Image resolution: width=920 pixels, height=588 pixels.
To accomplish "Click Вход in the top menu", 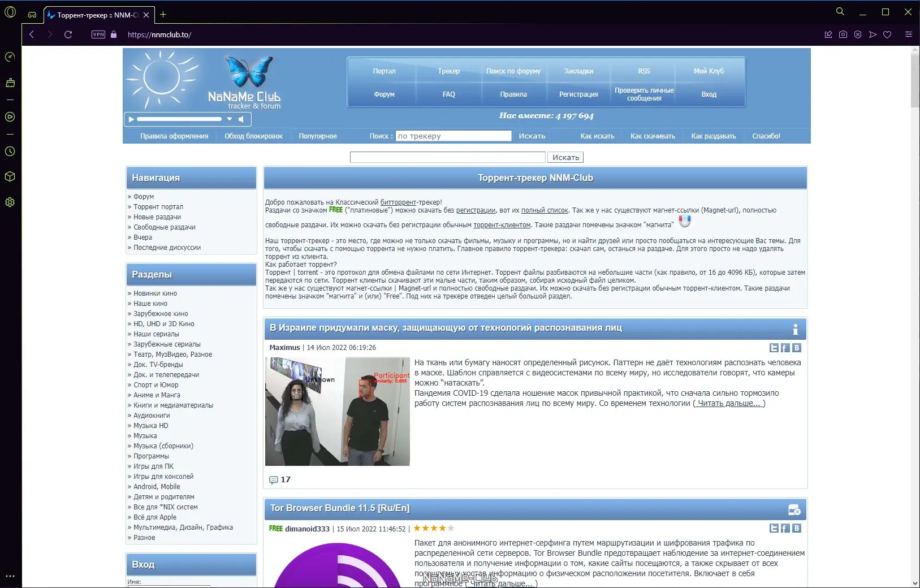I will pyautogui.click(x=709, y=94).
